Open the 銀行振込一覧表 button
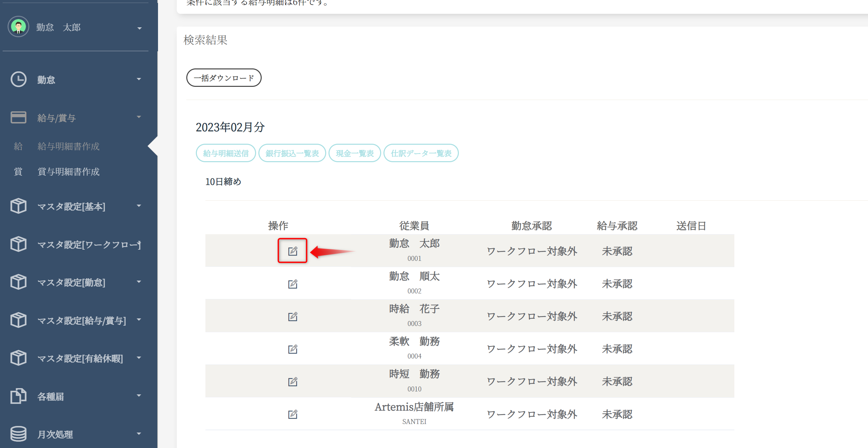 click(292, 153)
